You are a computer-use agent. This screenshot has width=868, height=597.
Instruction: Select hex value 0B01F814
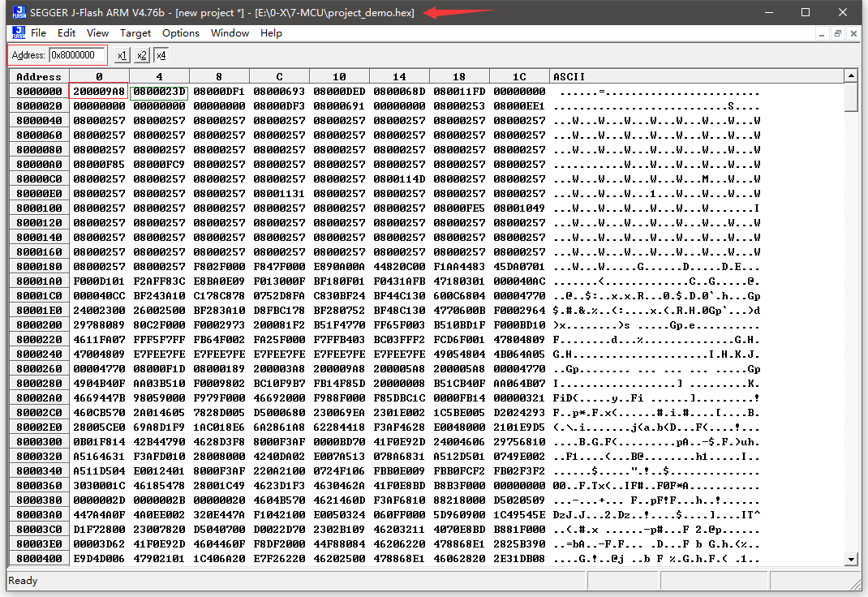99,442
